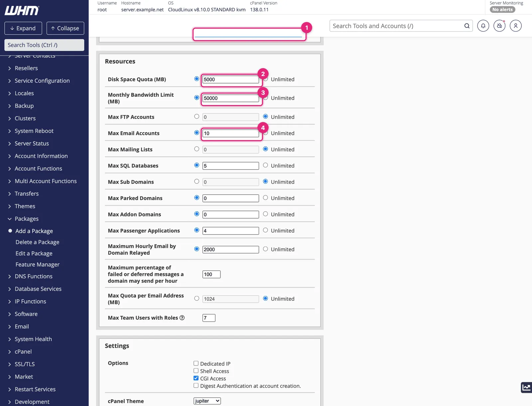The width and height of the screenshot is (532, 406).
Task: Expand Restart Services section
Action: (35, 389)
